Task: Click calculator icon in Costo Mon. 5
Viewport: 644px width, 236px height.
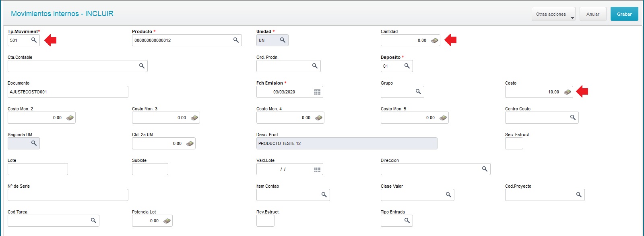Action: pos(443,118)
